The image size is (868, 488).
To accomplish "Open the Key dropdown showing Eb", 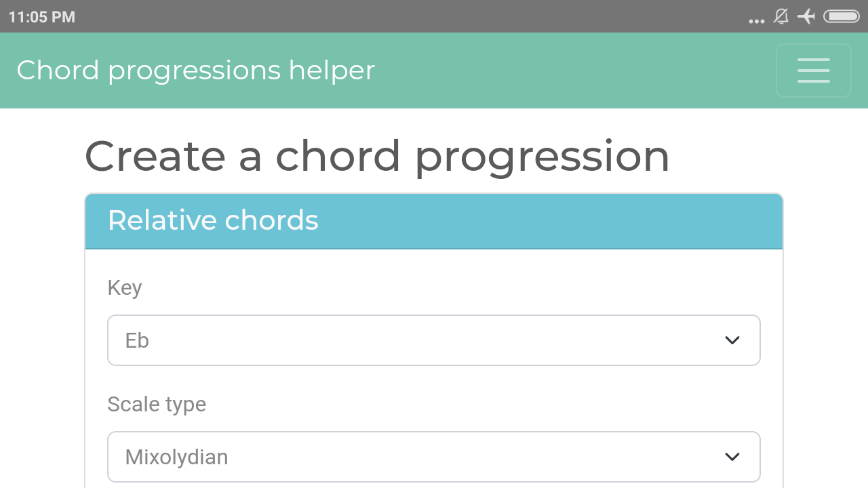I will click(434, 340).
